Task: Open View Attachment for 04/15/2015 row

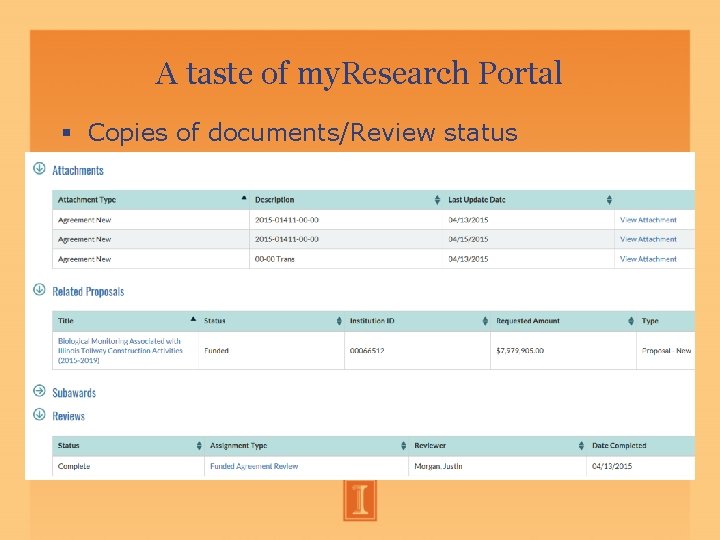Action: point(648,239)
